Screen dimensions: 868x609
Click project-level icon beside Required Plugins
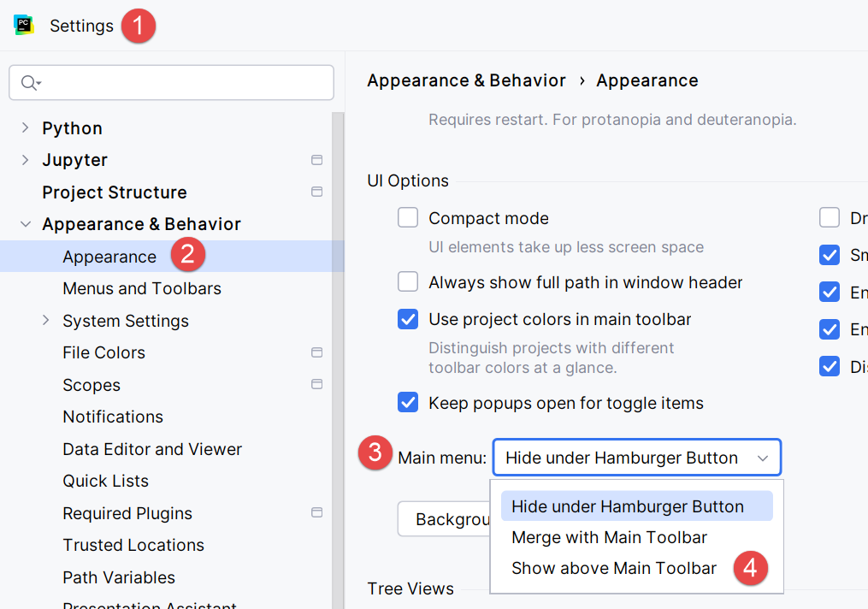316,512
